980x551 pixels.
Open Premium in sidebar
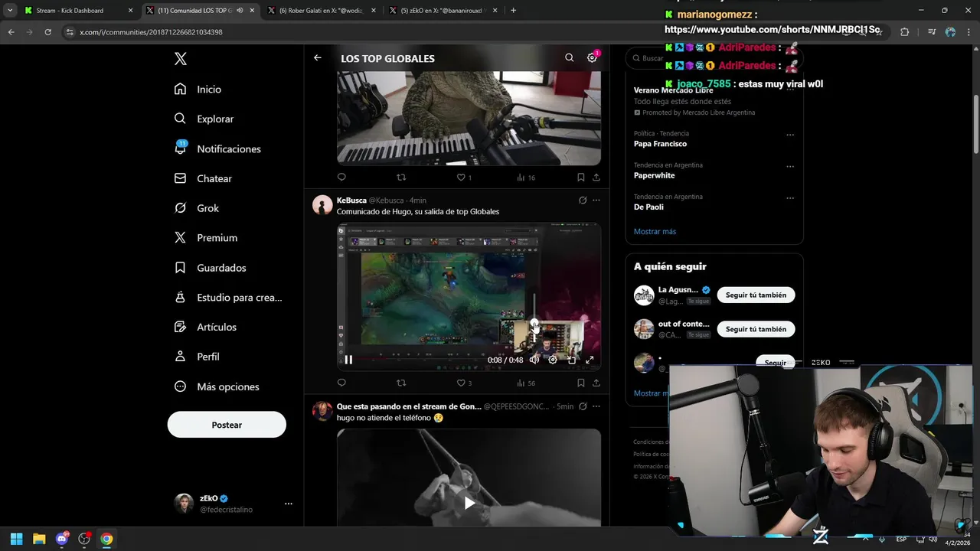205,238
